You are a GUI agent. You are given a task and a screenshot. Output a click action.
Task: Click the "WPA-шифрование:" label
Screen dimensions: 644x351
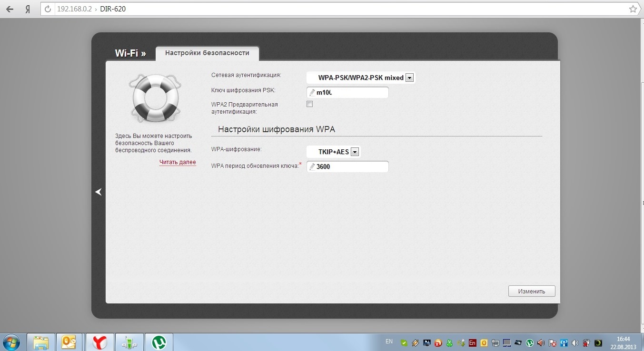click(x=237, y=149)
